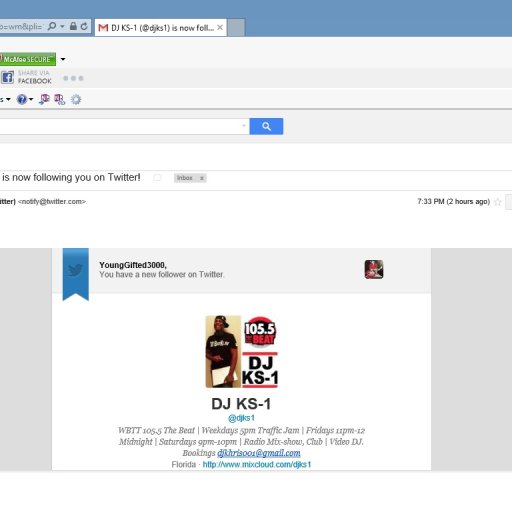Open the @djks1 Twitter handle link
Image resolution: width=512 pixels, height=512 pixels.
[241, 418]
